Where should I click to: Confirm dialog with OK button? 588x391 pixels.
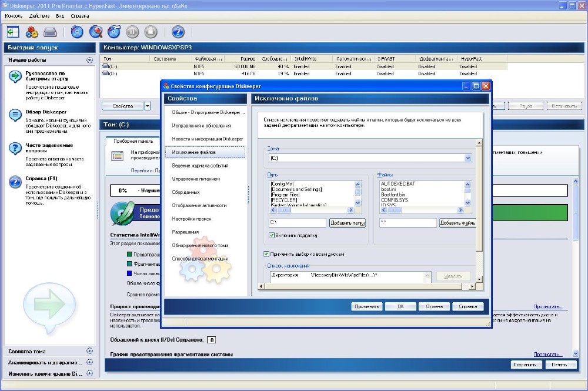(x=400, y=307)
